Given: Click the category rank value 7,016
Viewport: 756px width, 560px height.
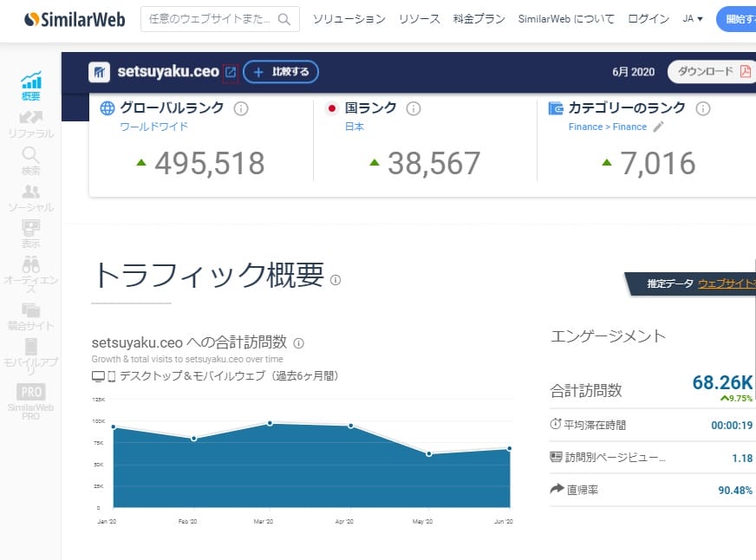Looking at the screenshot, I should click(x=658, y=163).
